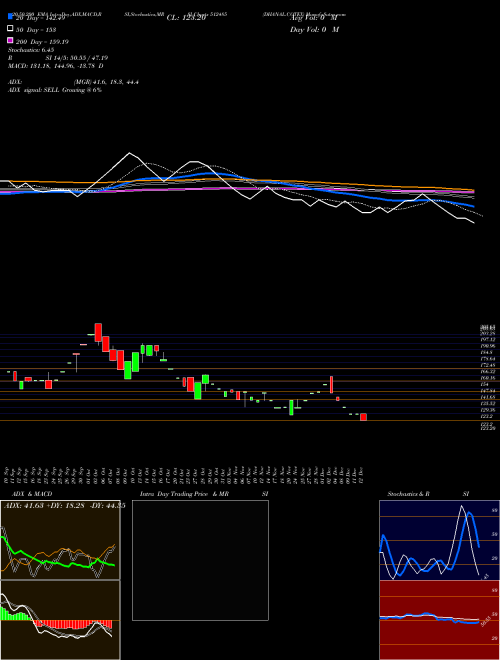
Task: Click the blue 20 Day EMA legend swatch
Action: click(x=10, y=16)
